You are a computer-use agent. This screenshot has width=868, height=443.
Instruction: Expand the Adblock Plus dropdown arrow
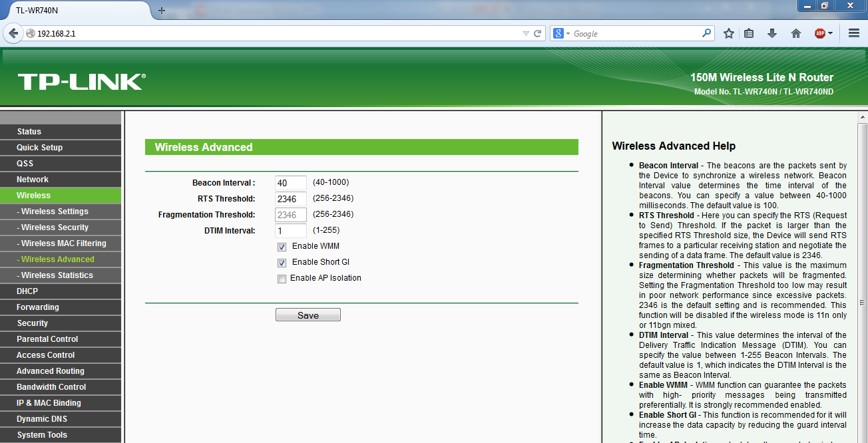[x=830, y=33]
